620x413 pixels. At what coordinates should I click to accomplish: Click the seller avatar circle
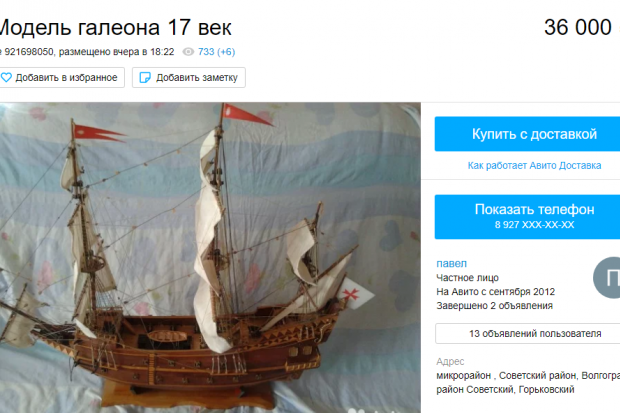point(607,278)
